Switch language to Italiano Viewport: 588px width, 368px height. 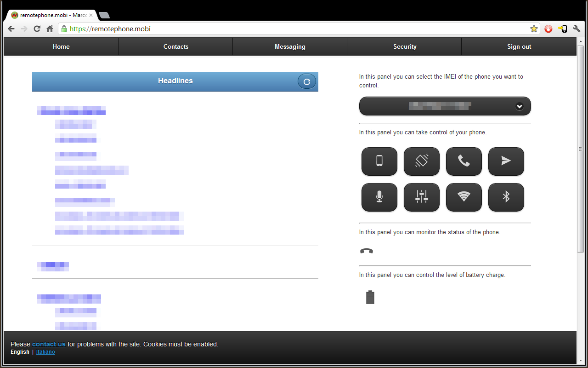pos(45,352)
